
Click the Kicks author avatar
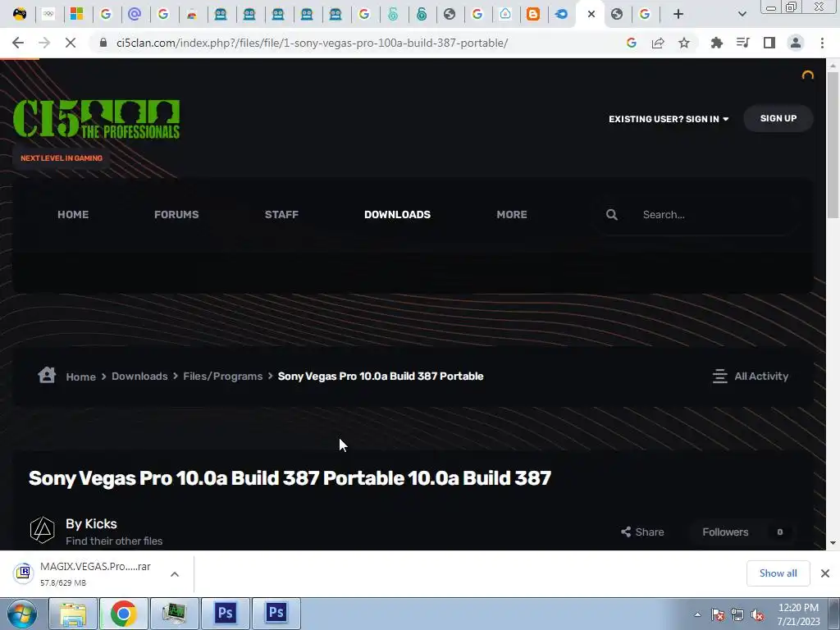43,530
